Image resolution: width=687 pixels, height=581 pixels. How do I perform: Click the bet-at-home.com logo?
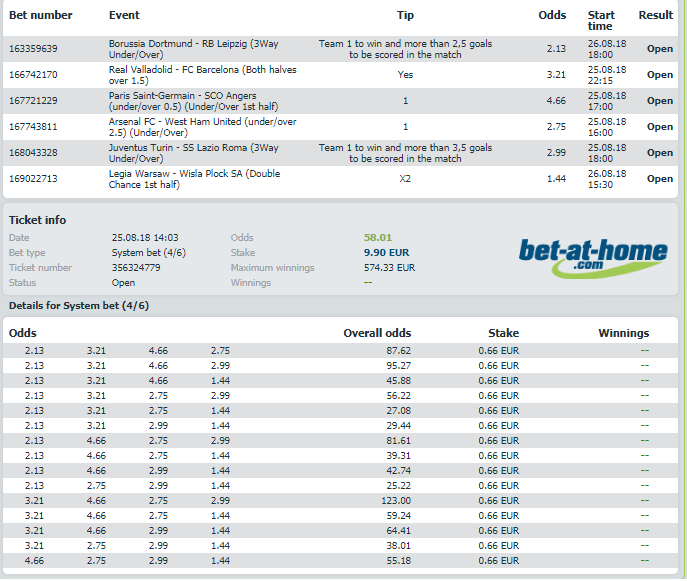pyautogui.click(x=593, y=258)
